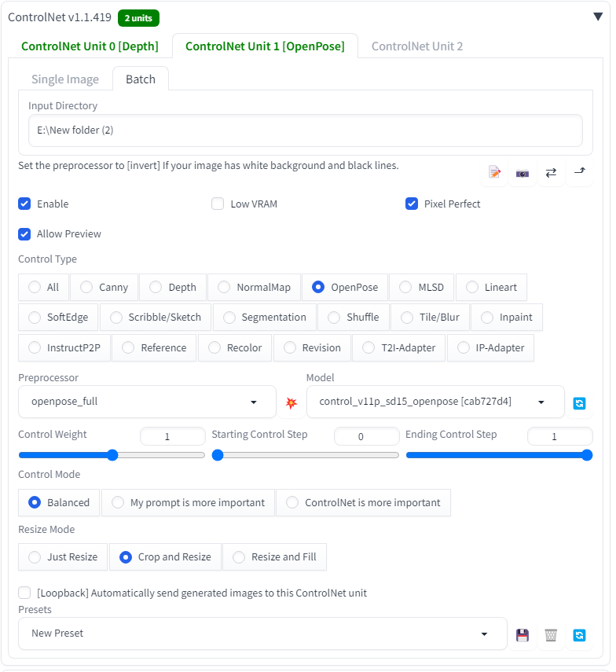Delete preset using the trash icon
This screenshot has height=672, width=616.
point(551,634)
